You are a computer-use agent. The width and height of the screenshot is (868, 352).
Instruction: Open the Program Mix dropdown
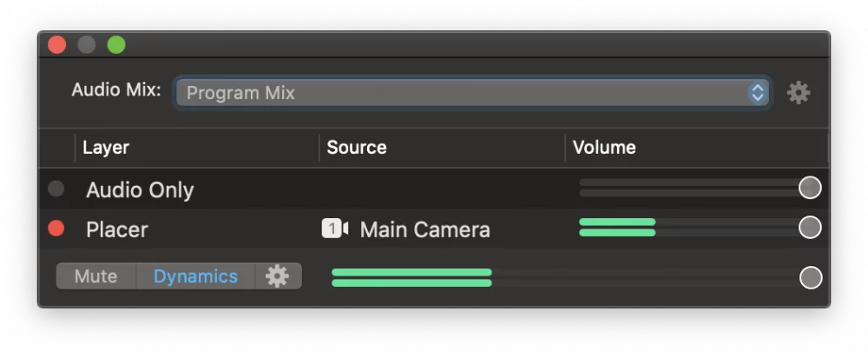(x=473, y=93)
